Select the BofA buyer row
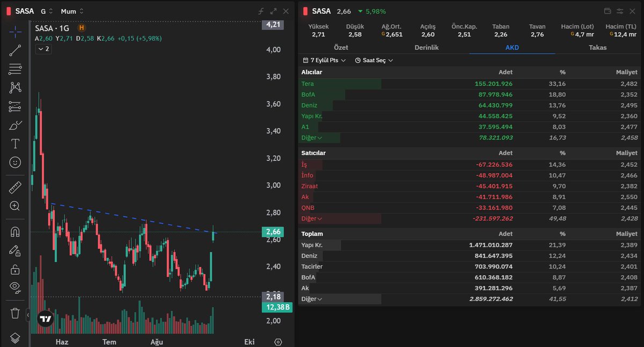Image resolution: width=644 pixels, height=347 pixels. [469, 94]
